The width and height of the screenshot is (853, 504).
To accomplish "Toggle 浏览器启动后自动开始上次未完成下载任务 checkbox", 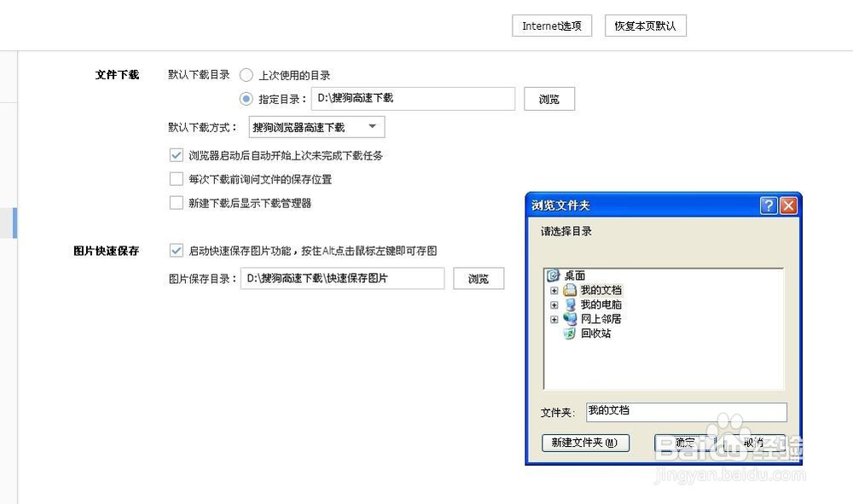I will [177, 155].
